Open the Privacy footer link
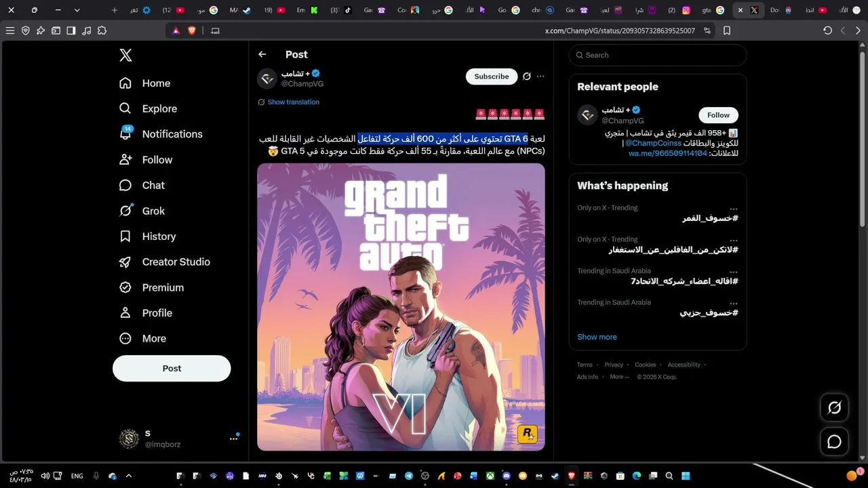Image resolution: width=868 pixels, height=488 pixels. click(x=614, y=365)
